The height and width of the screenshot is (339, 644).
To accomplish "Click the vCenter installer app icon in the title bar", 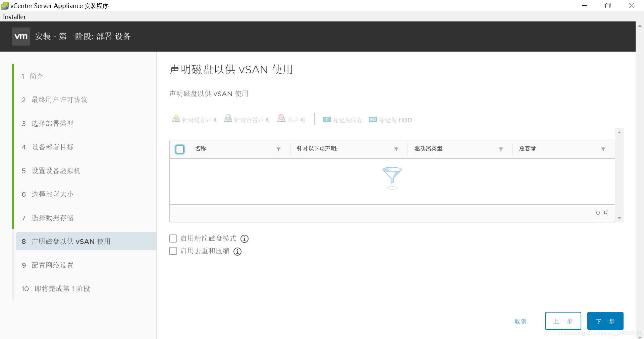I will click(x=5, y=6).
